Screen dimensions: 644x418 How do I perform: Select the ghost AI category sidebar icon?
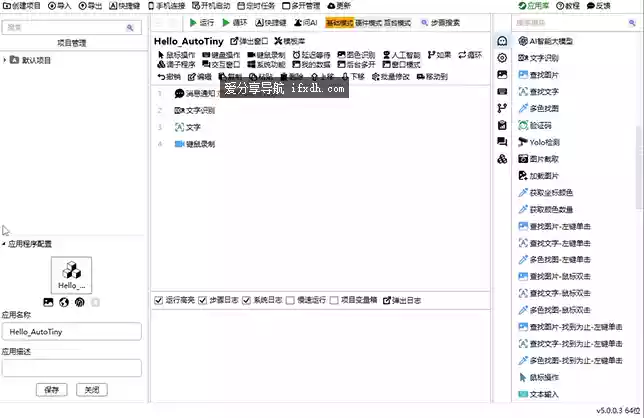(502, 41)
